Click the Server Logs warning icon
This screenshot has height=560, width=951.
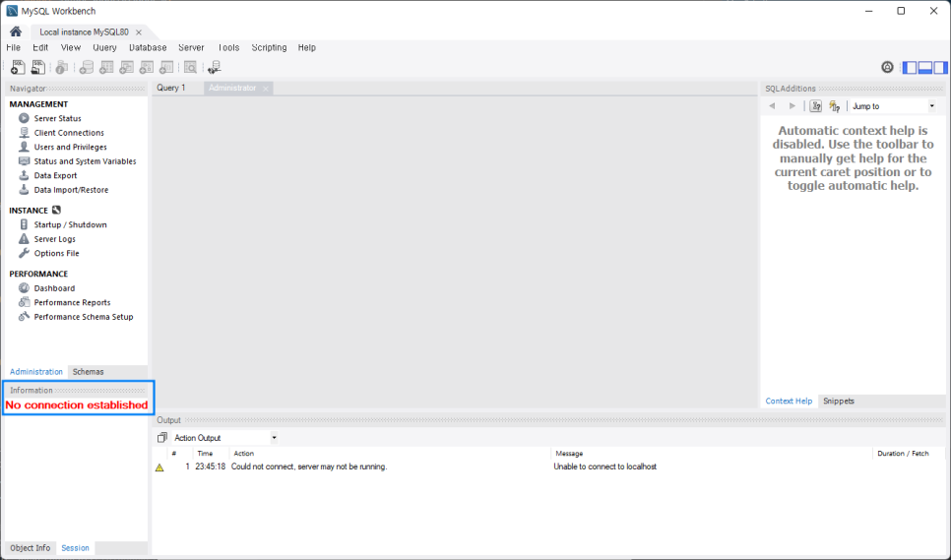point(24,239)
